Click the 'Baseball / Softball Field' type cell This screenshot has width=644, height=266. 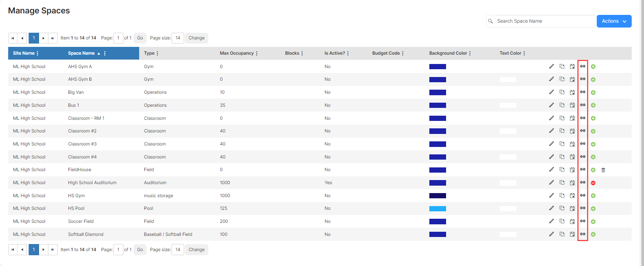[168, 234]
